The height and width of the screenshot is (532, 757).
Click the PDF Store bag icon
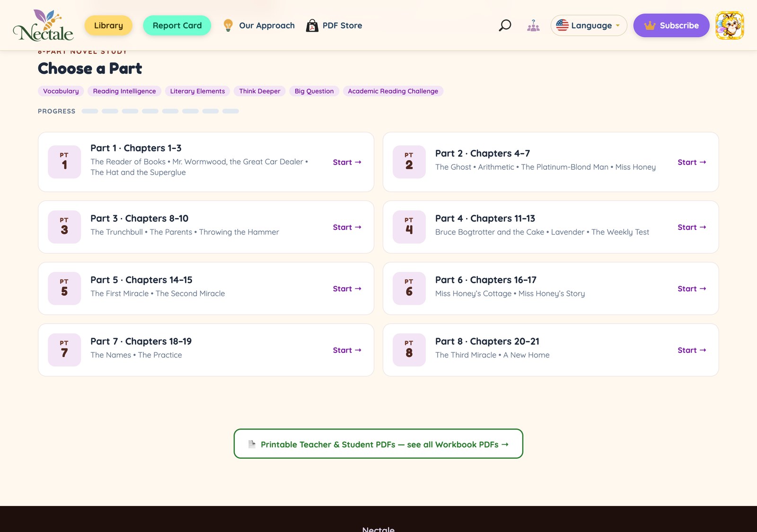click(312, 26)
